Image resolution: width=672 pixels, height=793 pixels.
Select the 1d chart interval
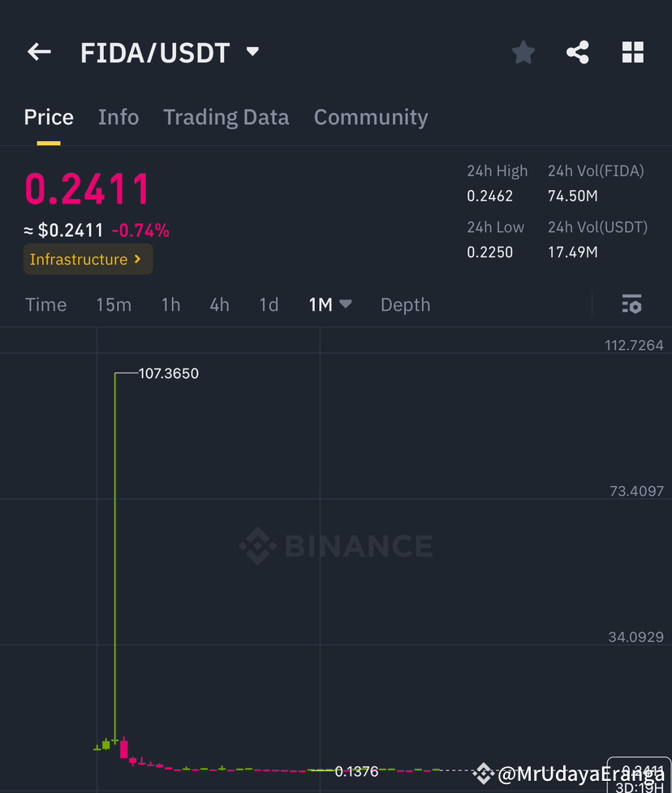[269, 305]
